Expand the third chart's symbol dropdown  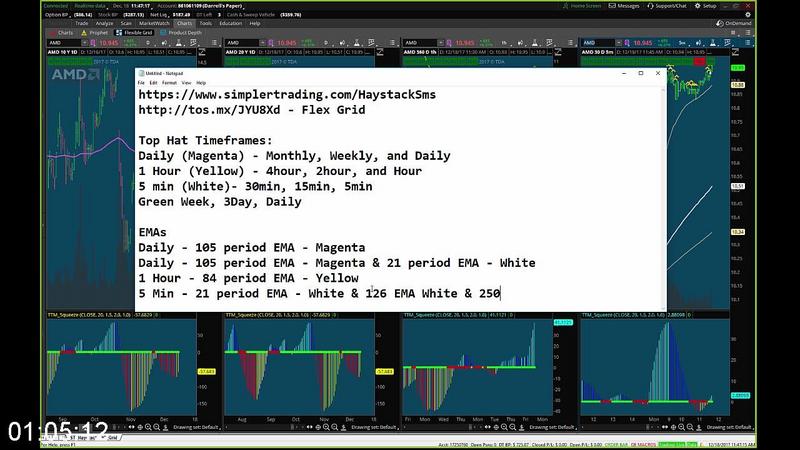pos(441,43)
